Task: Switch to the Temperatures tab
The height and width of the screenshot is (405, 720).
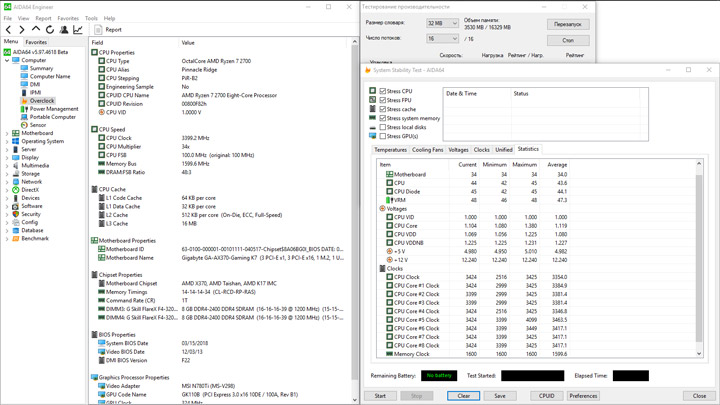Action: point(390,150)
